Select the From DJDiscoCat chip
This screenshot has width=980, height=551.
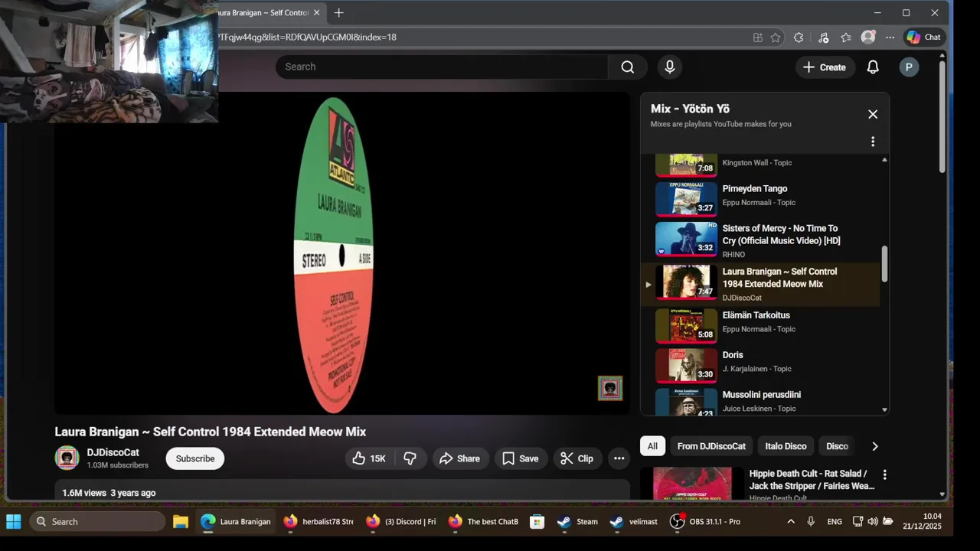coord(711,446)
